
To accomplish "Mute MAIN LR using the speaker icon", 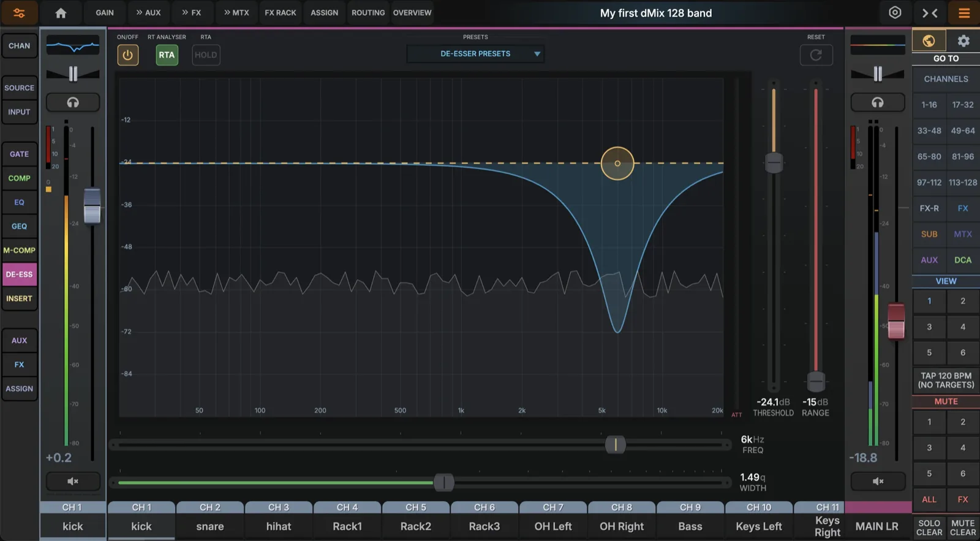I will pos(878,481).
